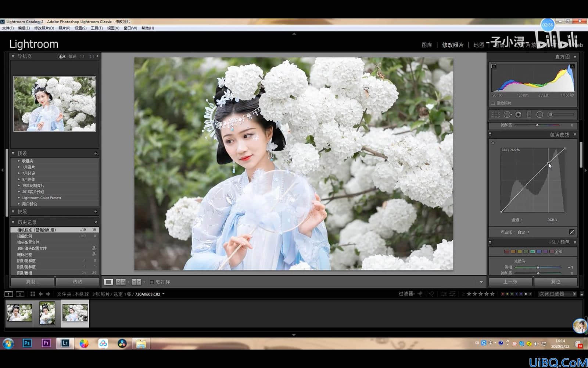Filter by red color label
588x368 pixels.
tap(503, 294)
